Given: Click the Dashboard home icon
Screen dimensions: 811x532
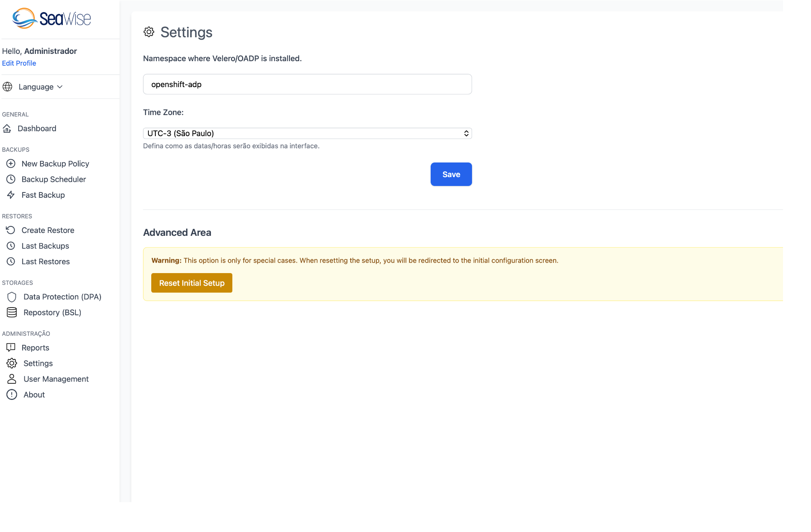Looking at the screenshot, I should click(7, 128).
